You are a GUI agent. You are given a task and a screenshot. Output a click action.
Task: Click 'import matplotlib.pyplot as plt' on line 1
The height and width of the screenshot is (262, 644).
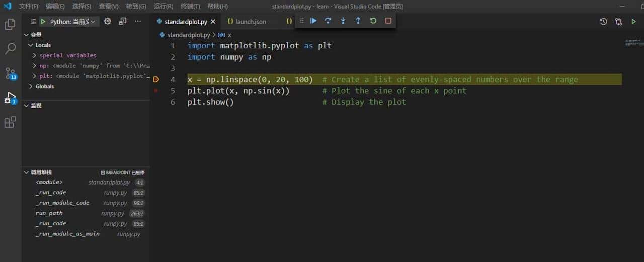coord(260,46)
